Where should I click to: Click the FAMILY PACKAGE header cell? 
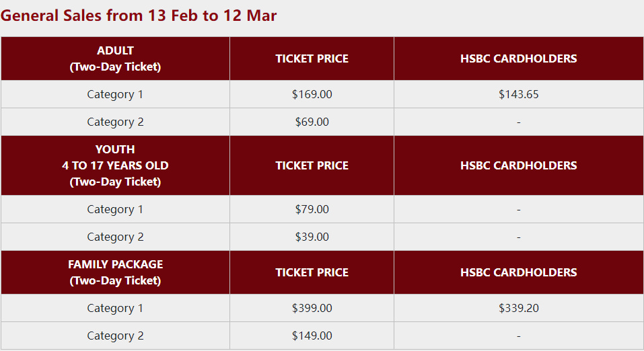pyautogui.click(x=115, y=272)
